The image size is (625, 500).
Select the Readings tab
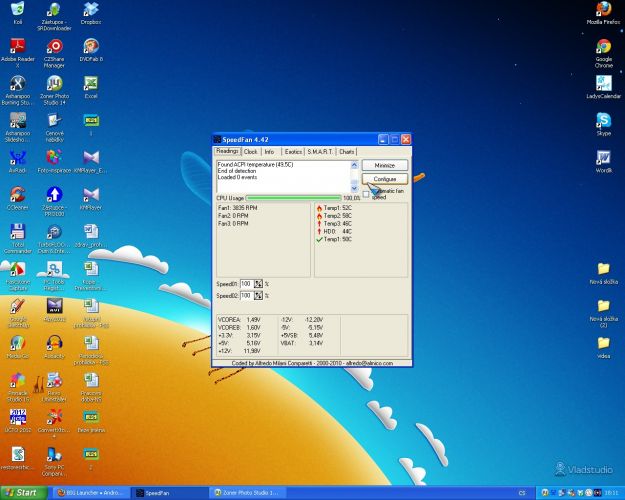point(227,151)
